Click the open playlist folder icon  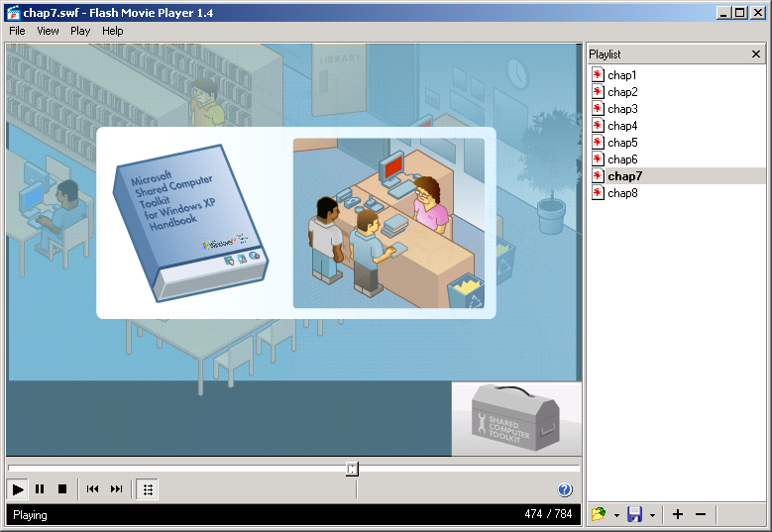(599, 514)
